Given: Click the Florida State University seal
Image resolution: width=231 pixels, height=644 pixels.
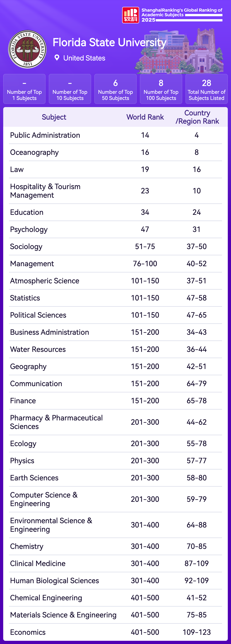Looking at the screenshot, I should click(27, 49).
